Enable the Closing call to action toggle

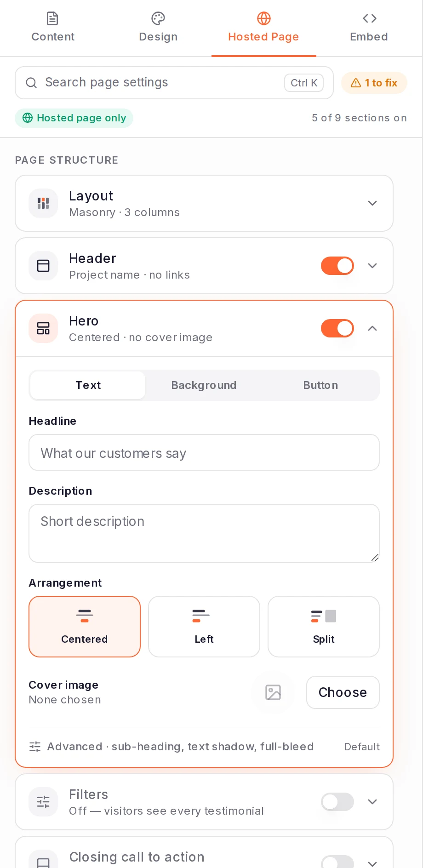(x=337, y=862)
